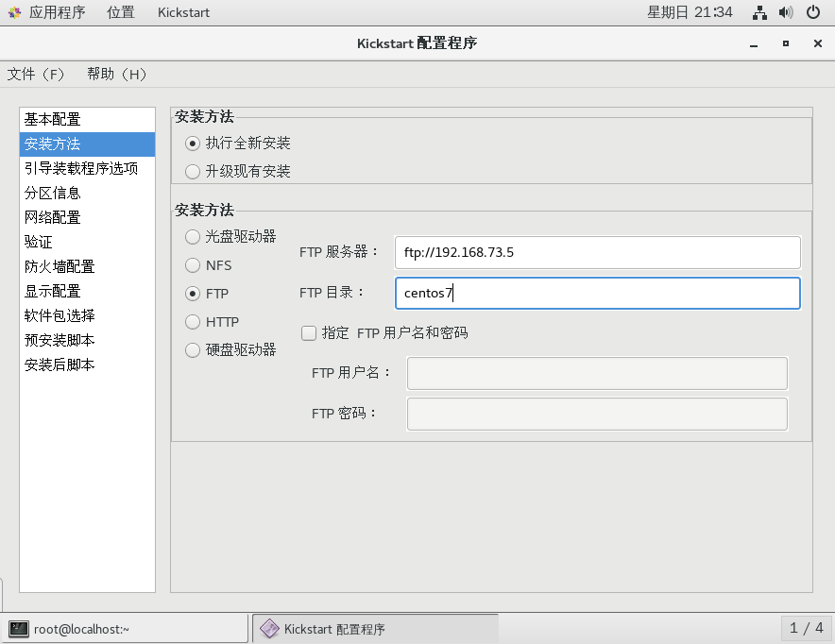Image resolution: width=835 pixels, height=644 pixels.
Task: Open the clock showing 星期日 21:34
Action: click(x=690, y=12)
